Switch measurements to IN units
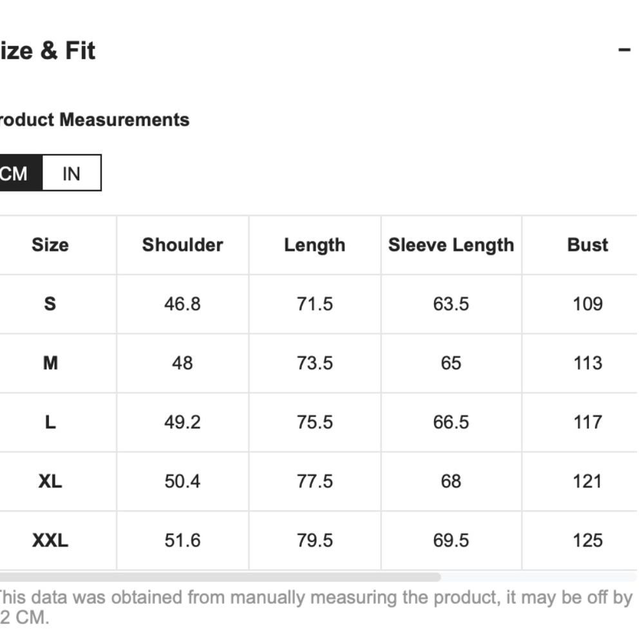Screen dimensions: 644x644 (x=71, y=173)
